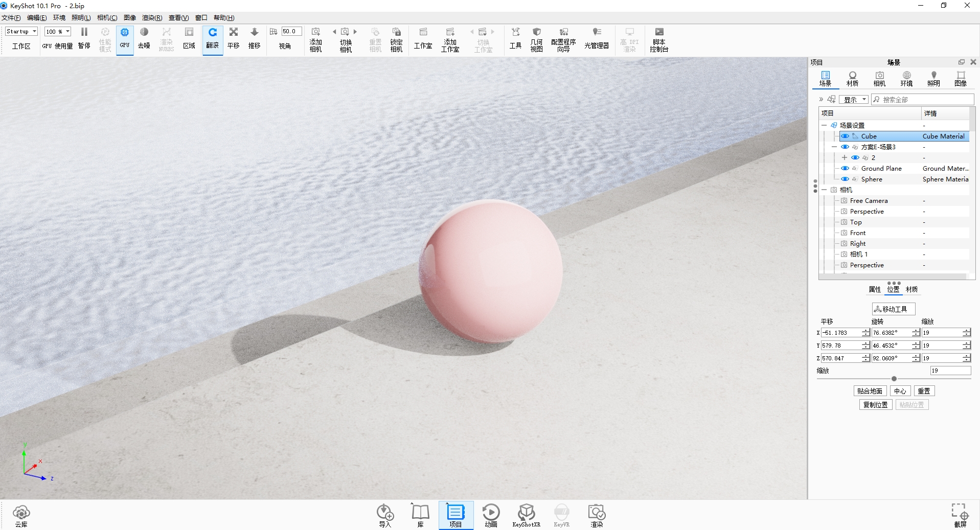Select the 平移 pan camera tool
980x530 pixels.
(233, 38)
